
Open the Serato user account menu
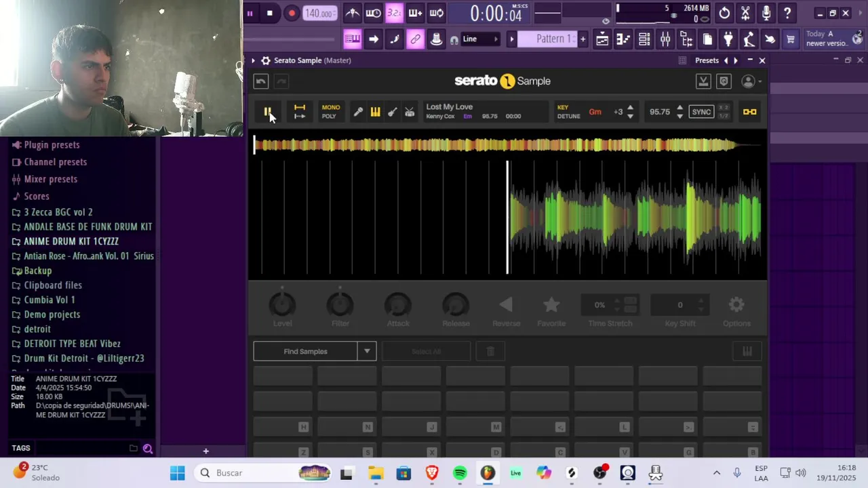751,81
